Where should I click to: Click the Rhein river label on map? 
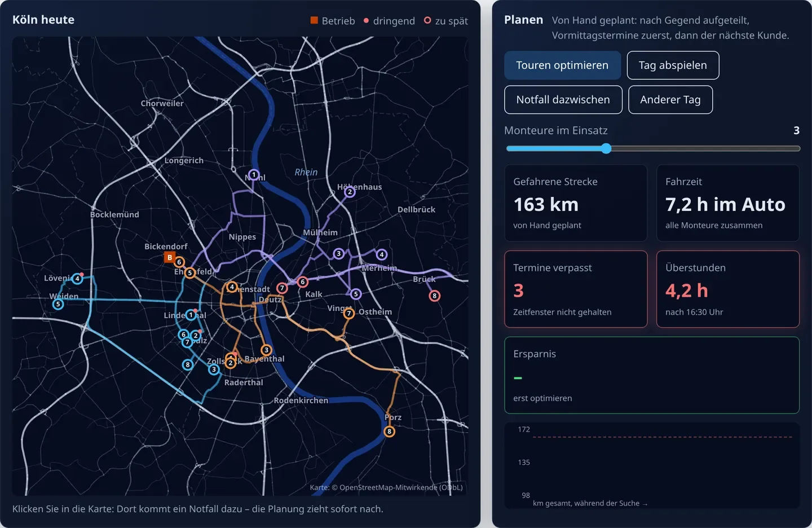pos(306,172)
